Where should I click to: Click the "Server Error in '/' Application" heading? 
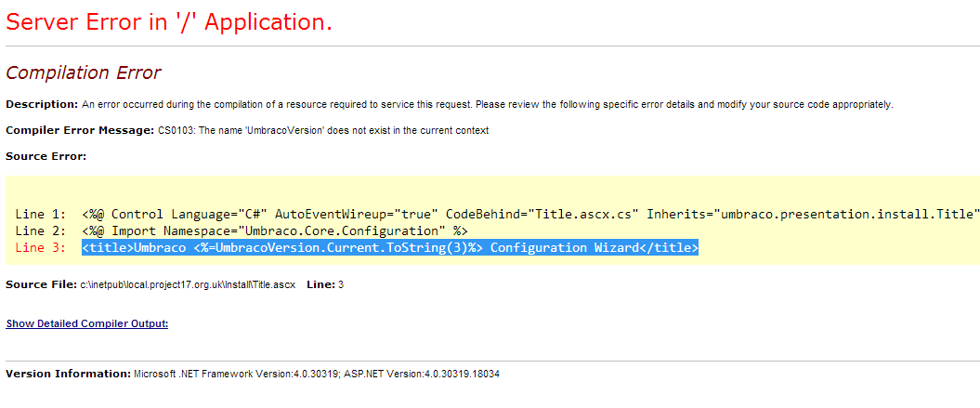168,22
